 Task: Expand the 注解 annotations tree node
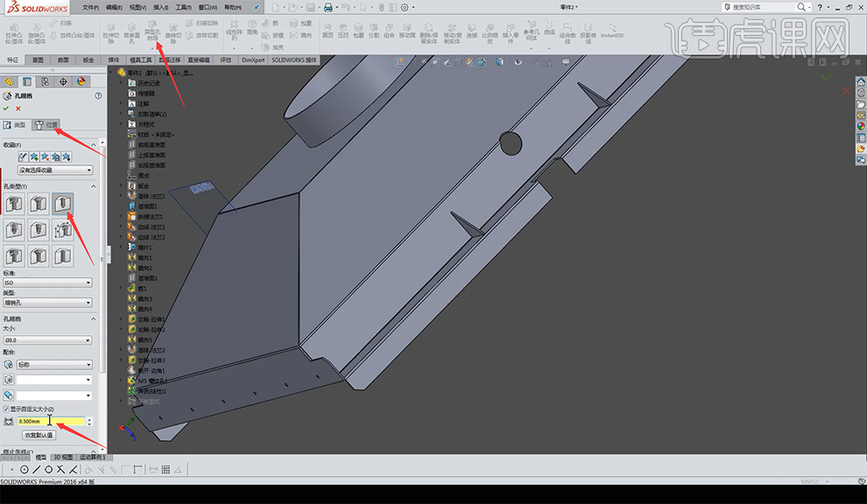pyautogui.click(x=122, y=103)
